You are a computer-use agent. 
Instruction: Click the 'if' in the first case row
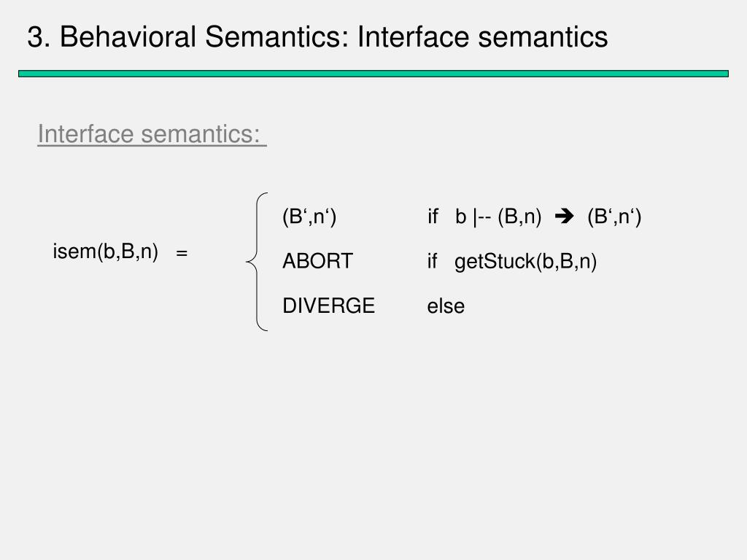[433, 217]
